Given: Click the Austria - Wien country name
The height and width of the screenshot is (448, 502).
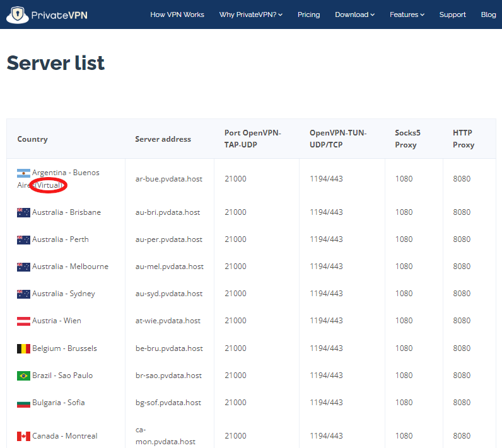Looking at the screenshot, I should coord(56,321).
